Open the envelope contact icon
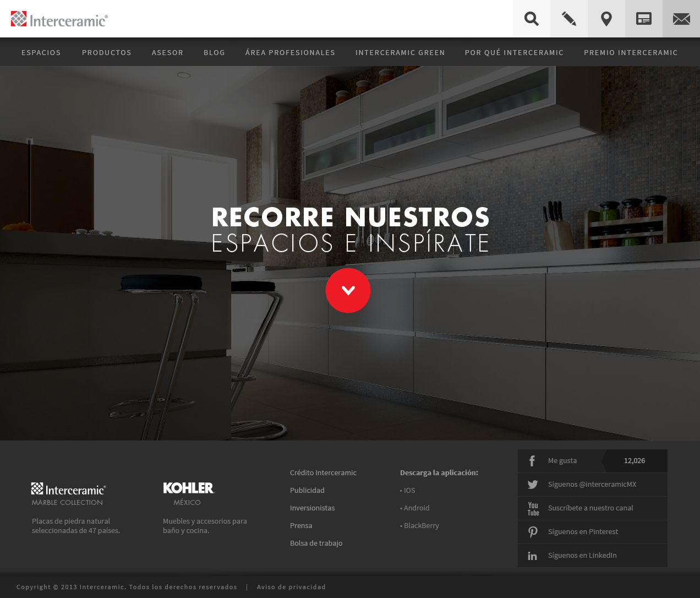Screen dimensions: 700x598 click(x=681, y=19)
